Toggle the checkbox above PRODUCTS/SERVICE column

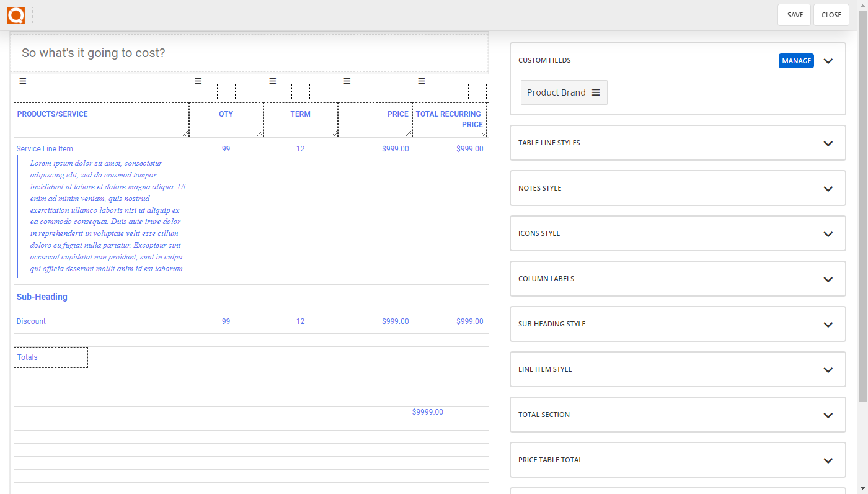(23, 91)
